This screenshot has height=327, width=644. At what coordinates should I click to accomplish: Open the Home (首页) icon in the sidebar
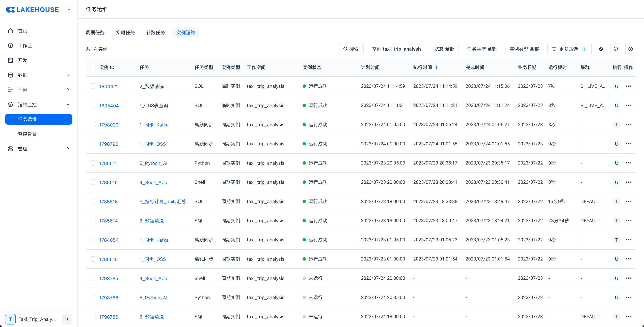[11, 31]
